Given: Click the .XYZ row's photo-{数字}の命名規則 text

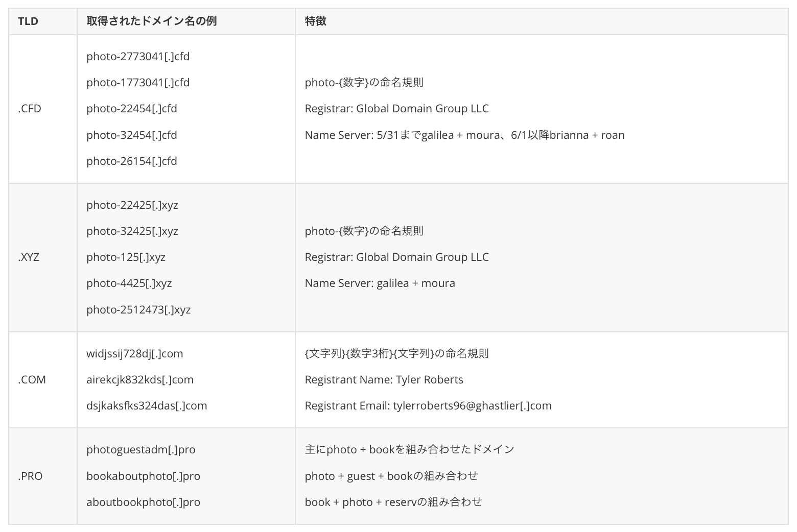Looking at the screenshot, I should [x=364, y=231].
